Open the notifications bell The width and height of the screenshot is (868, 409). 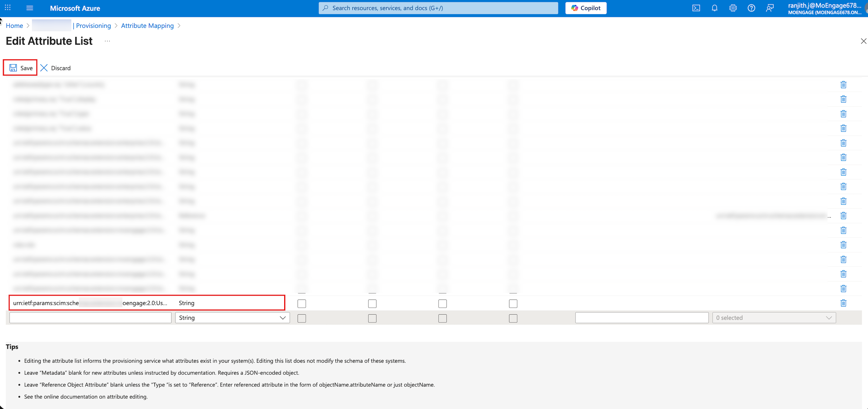714,8
